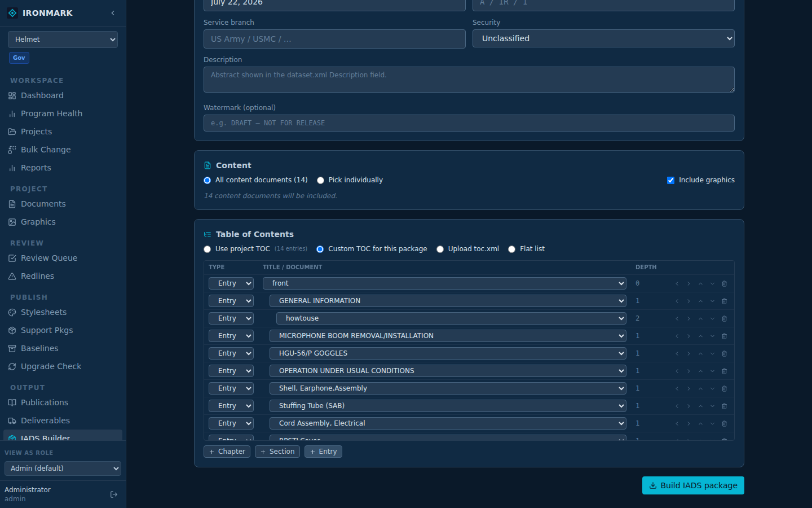Click Build IADS package button
812x508 pixels.
(x=693, y=485)
